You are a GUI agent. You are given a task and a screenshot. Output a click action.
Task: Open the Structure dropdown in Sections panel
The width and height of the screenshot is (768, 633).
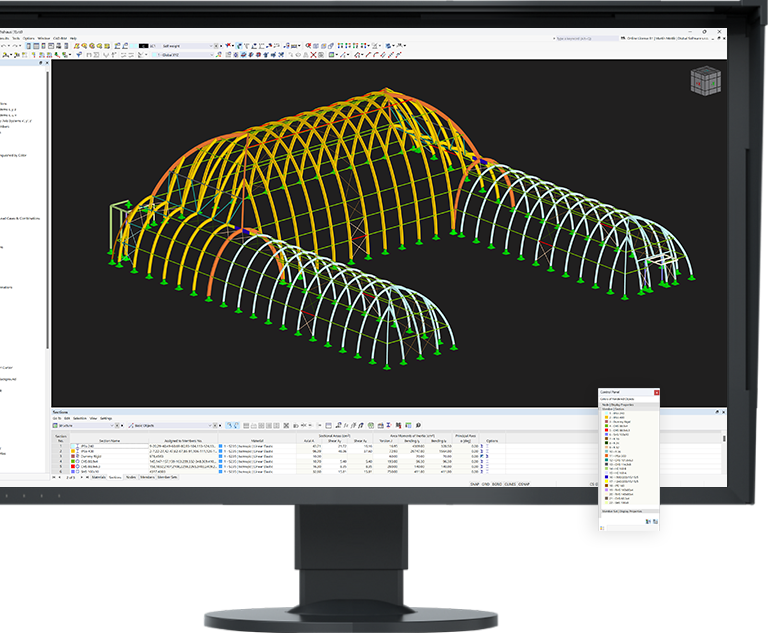click(x=84, y=426)
